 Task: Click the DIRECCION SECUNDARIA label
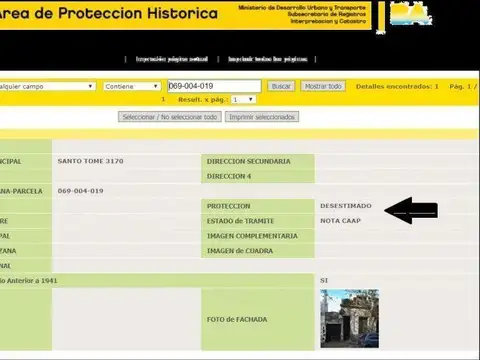(x=248, y=161)
